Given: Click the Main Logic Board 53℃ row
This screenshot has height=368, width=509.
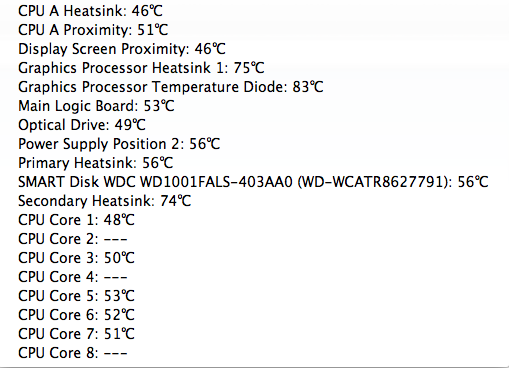Looking at the screenshot, I should point(96,106).
